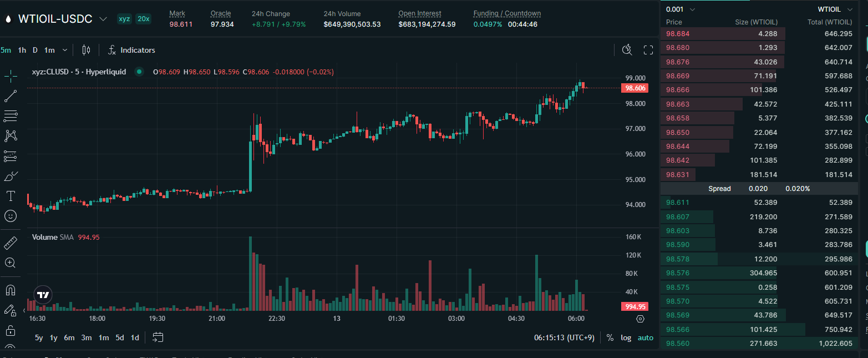Open the Fibonacci retracement tool
The image size is (868, 358).
[x=11, y=116]
